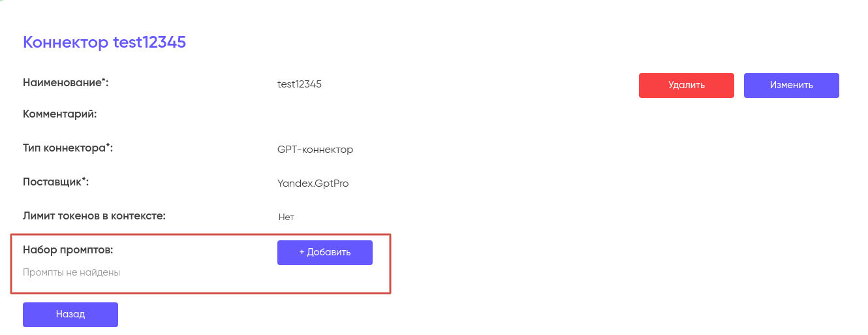
Task: Select the Yandex.GptPro provider value
Action: 313,183
